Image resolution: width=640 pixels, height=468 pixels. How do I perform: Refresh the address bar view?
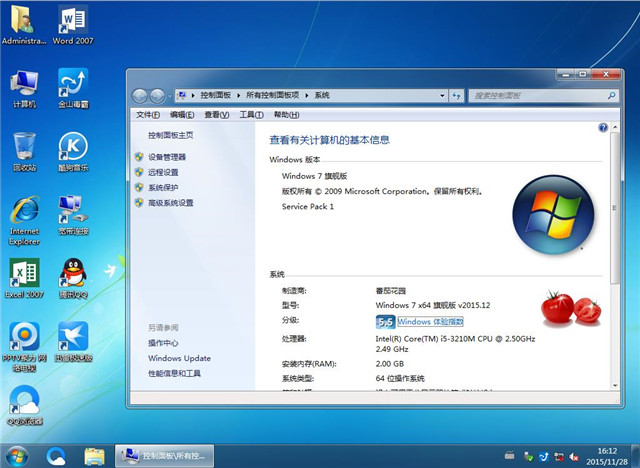456,96
